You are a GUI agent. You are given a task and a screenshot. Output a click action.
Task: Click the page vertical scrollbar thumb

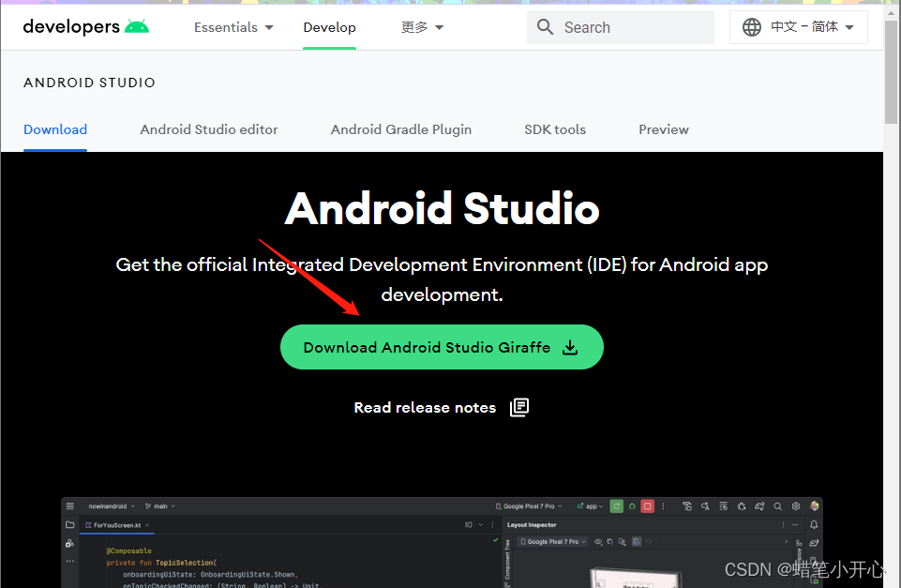[892, 72]
